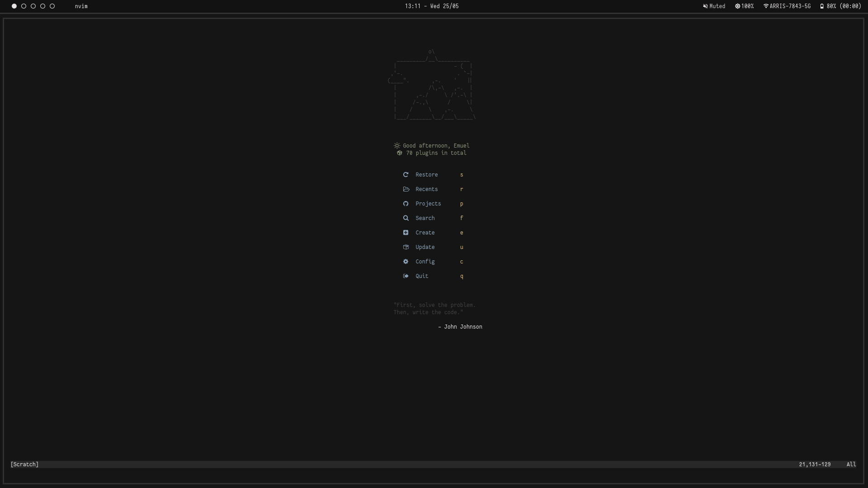Switch to the fifth workspace circle
The width and height of the screenshot is (868, 488).
(52, 6)
